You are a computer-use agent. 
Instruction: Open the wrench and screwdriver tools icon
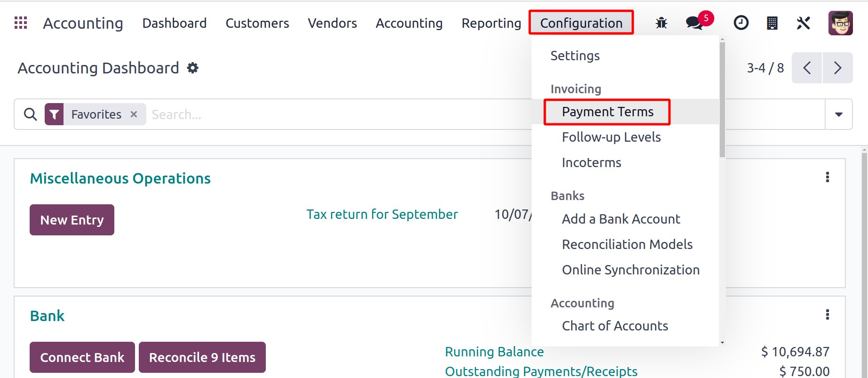[804, 23]
